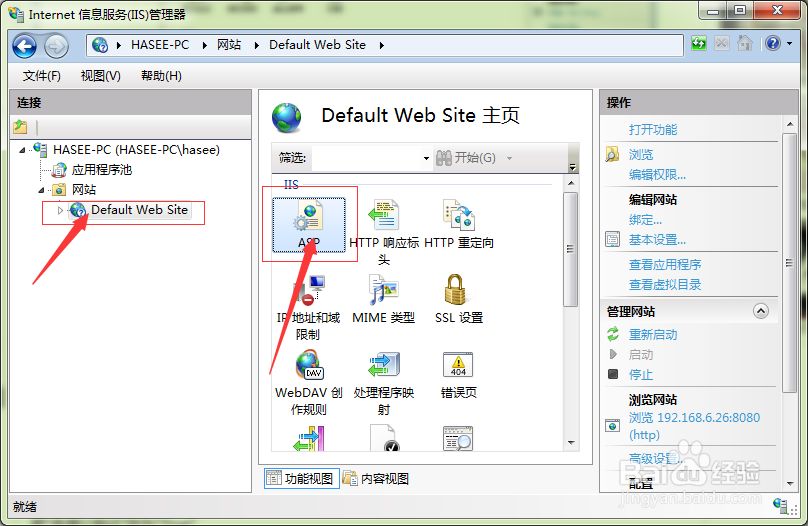Open the Help question mark icon
The image size is (808, 526).
point(772,44)
